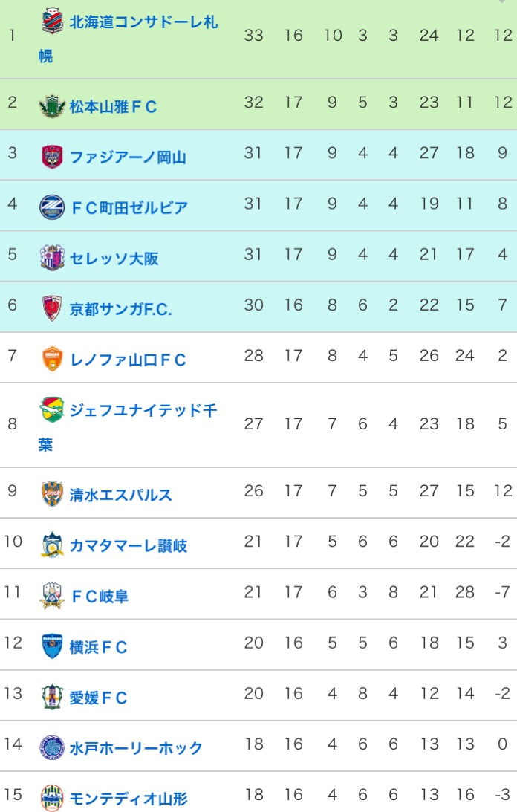The height and width of the screenshot is (812, 517).
Task: Click the Renofa Yamaguchi FC orange crest
Action: [52, 360]
